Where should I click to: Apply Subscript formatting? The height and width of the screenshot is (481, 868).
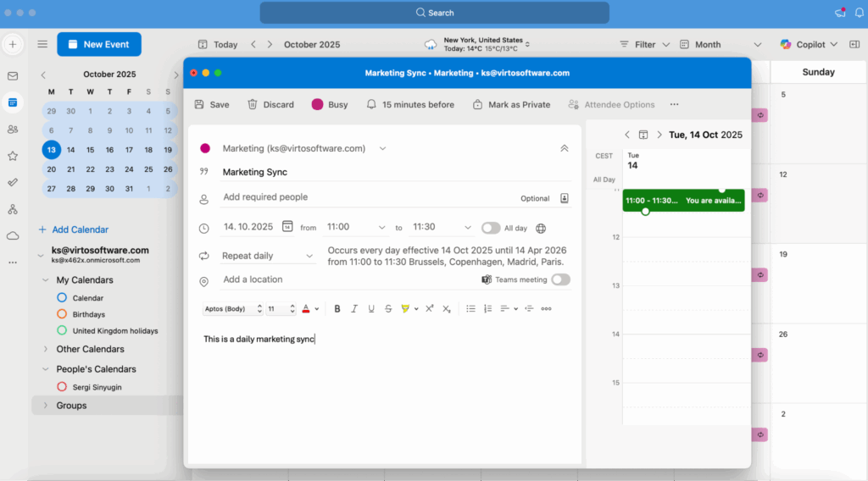[x=446, y=308]
